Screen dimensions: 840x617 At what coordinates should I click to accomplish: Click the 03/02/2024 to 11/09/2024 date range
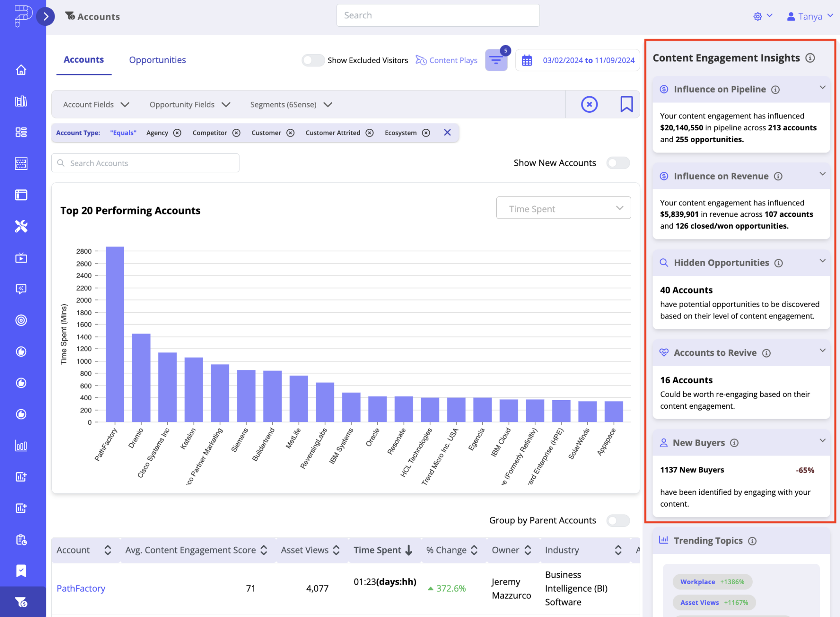pyautogui.click(x=589, y=60)
